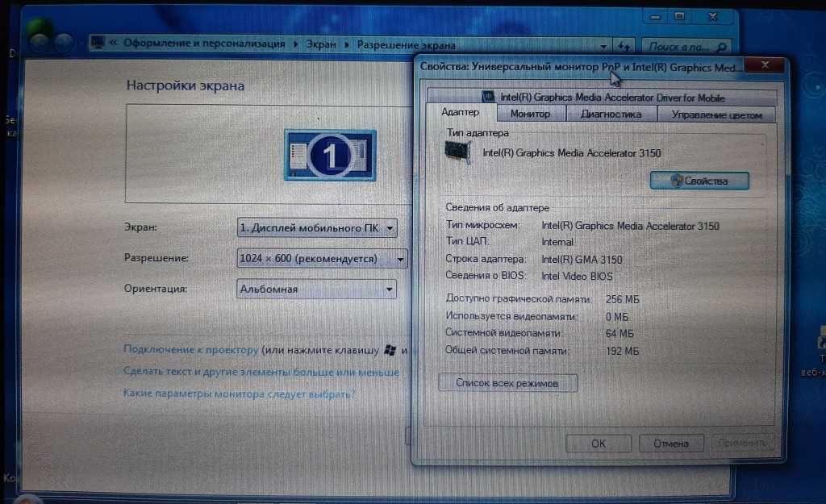The width and height of the screenshot is (826, 504).
Task: Switch to the Адаптер tab
Action: click(461, 112)
